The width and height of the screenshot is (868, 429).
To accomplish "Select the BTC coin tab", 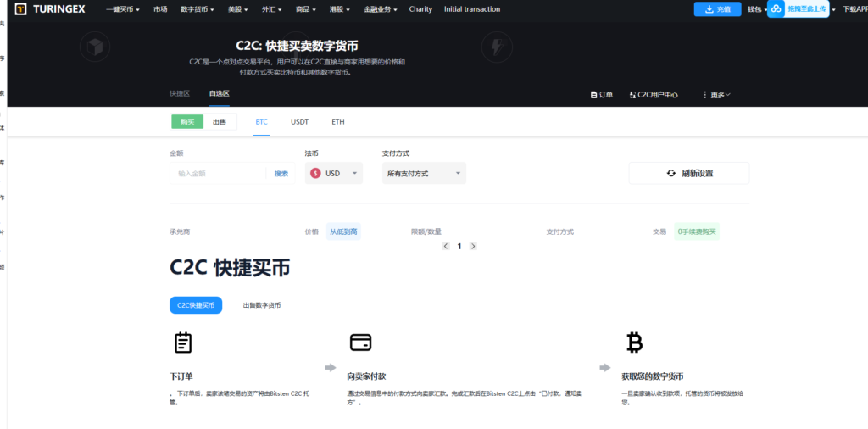I will click(x=262, y=122).
